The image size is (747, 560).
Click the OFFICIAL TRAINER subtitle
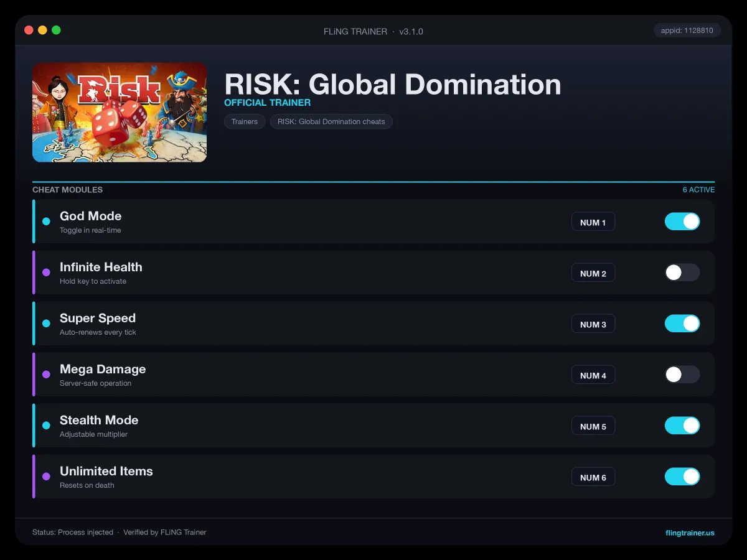(268, 103)
